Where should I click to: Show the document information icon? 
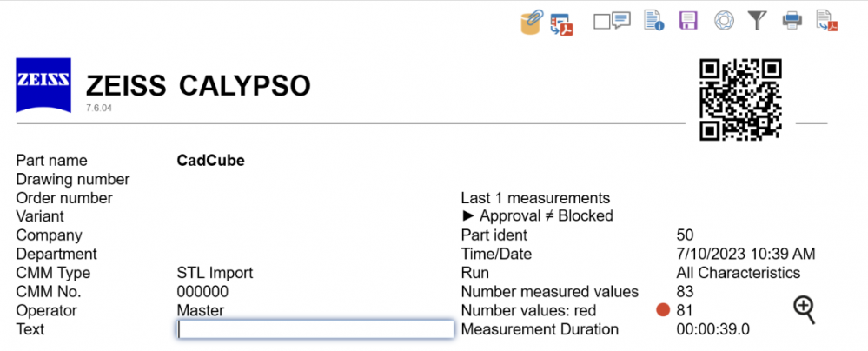coord(653,21)
